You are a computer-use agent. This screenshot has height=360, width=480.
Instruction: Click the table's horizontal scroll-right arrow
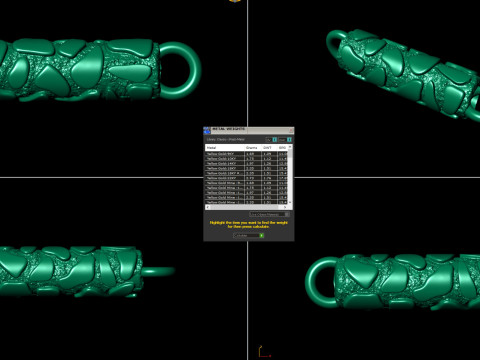[285, 207]
